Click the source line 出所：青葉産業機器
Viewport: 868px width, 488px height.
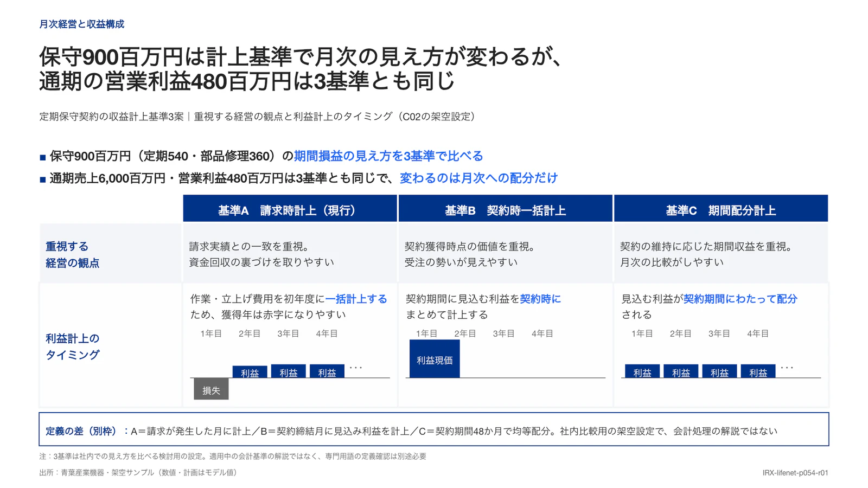coord(139,473)
